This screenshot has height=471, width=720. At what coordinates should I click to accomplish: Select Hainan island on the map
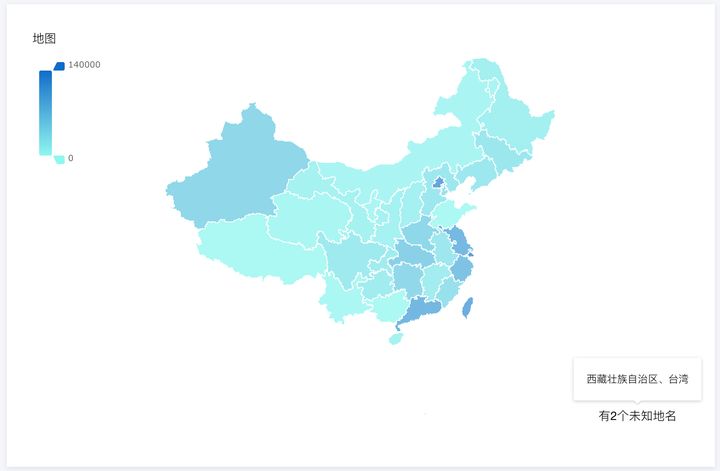pos(395,339)
